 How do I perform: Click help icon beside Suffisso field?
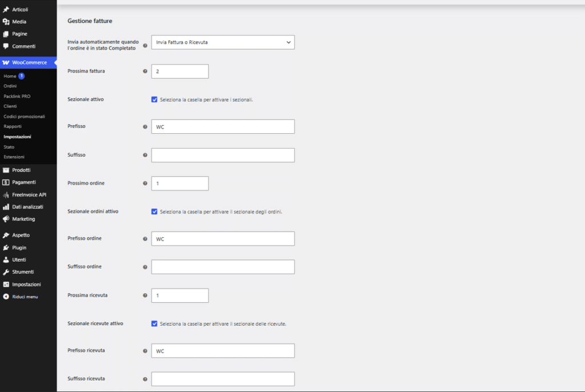145,155
